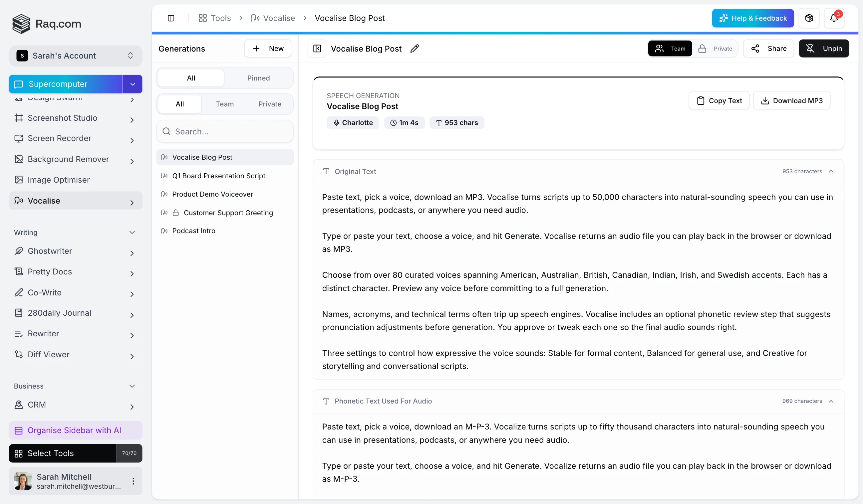
Task: Select Vocalise Blog Post in generations list
Action: pyautogui.click(x=225, y=157)
